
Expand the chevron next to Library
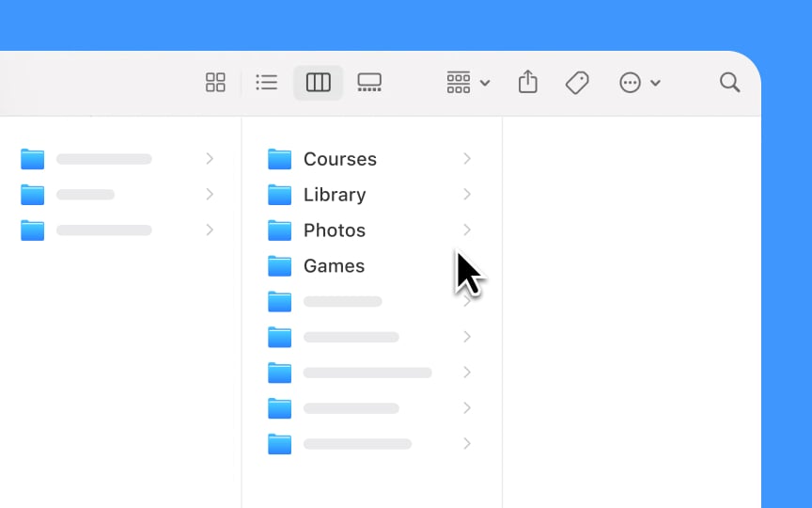coord(467,195)
